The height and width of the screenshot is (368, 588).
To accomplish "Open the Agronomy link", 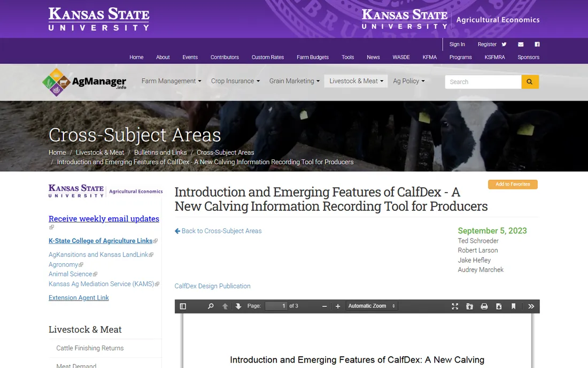I will tap(64, 264).
